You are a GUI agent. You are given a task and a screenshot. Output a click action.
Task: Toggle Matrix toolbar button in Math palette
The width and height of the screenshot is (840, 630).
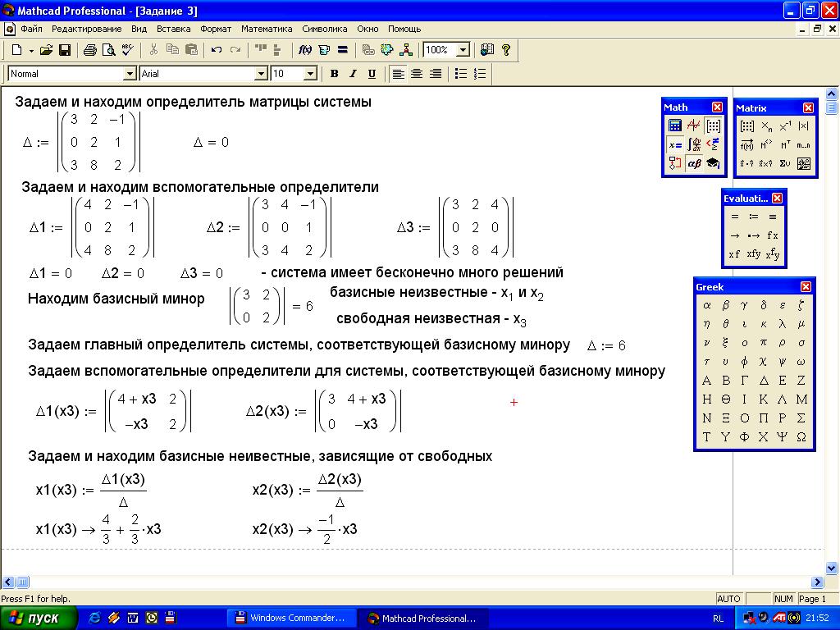click(713, 126)
